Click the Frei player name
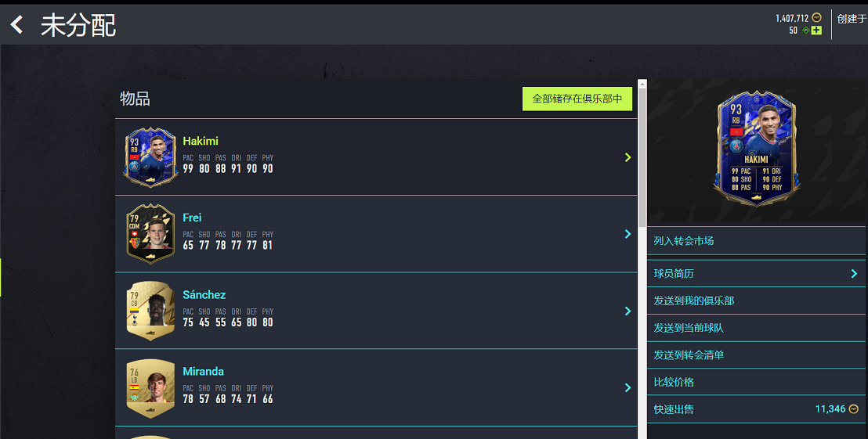 [x=192, y=218]
